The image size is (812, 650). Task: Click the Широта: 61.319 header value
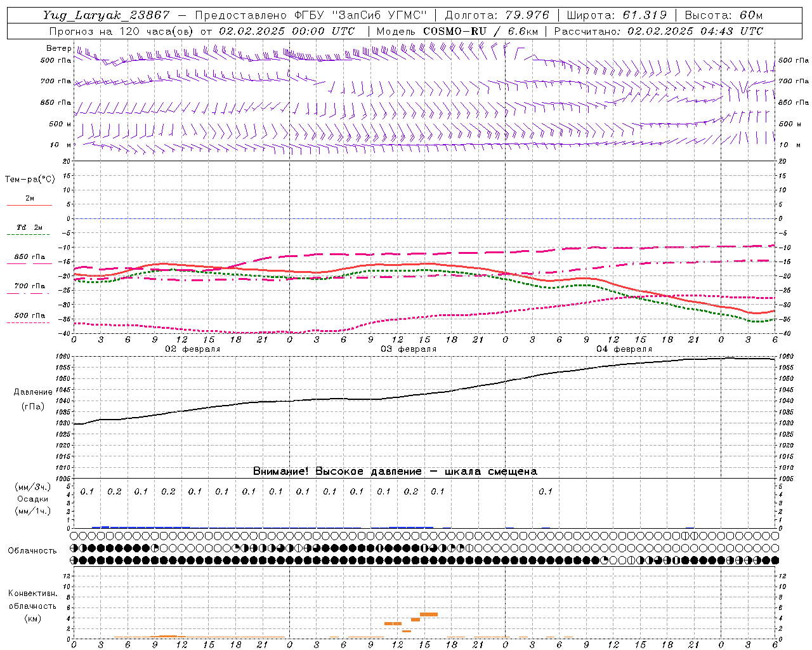617,15
